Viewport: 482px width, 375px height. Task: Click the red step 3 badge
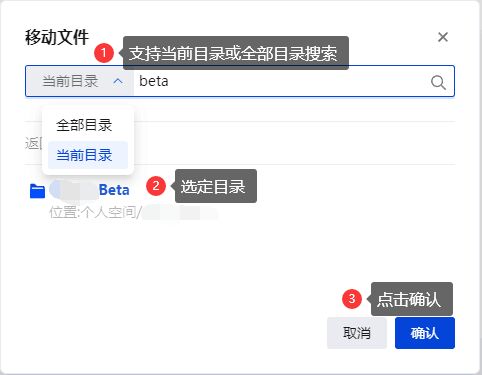click(352, 299)
